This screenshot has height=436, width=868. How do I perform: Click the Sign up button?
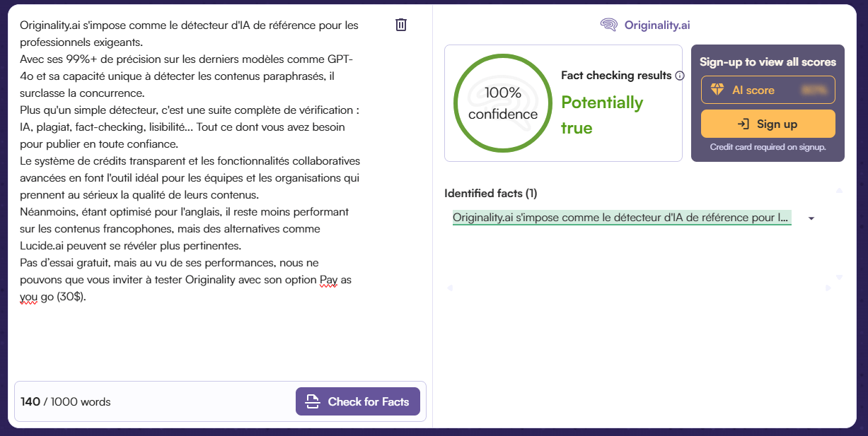tap(768, 124)
